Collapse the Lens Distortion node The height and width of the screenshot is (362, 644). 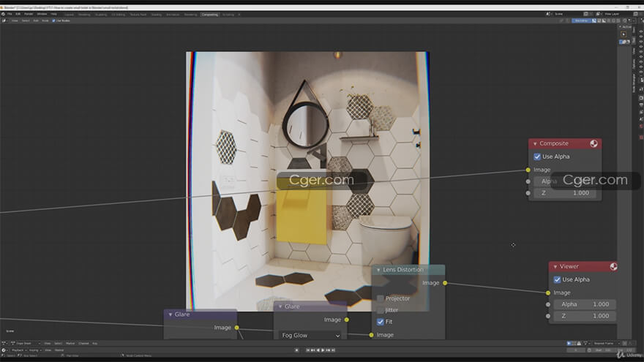click(x=378, y=270)
